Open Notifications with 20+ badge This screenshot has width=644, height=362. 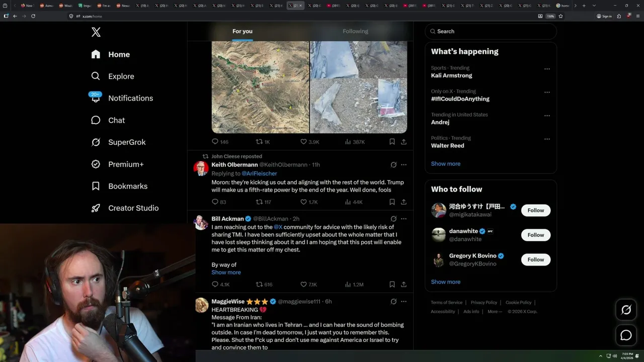point(121,98)
